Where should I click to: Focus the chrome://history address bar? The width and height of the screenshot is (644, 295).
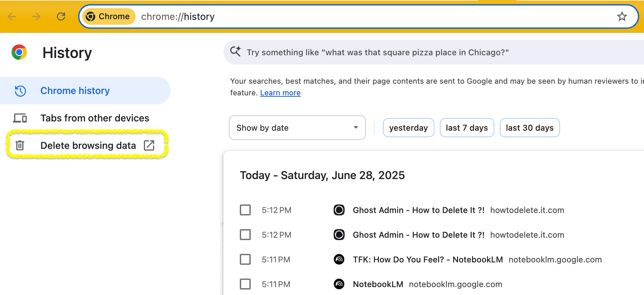358,16
